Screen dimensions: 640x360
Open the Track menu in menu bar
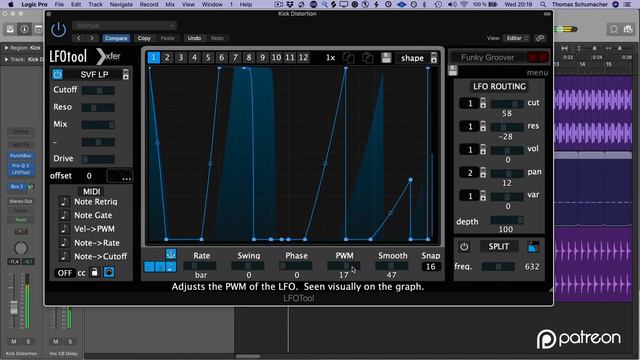(95, 4)
